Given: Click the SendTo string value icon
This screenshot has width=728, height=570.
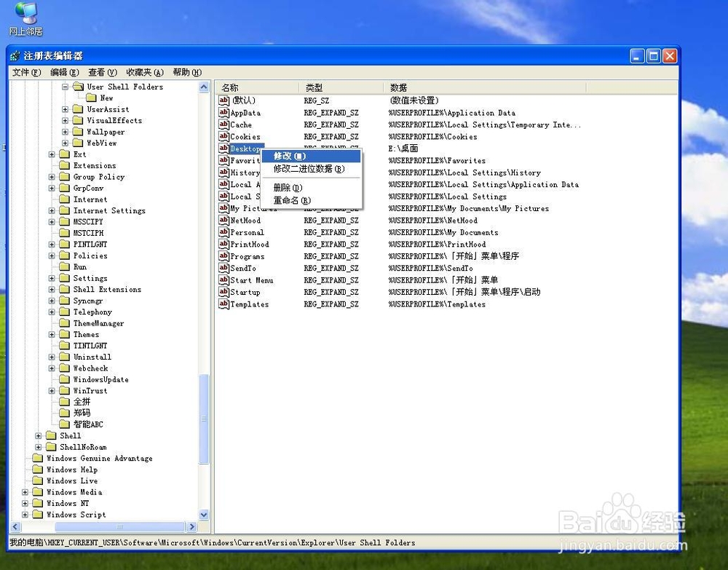Looking at the screenshot, I should click(x=223, y=268).
